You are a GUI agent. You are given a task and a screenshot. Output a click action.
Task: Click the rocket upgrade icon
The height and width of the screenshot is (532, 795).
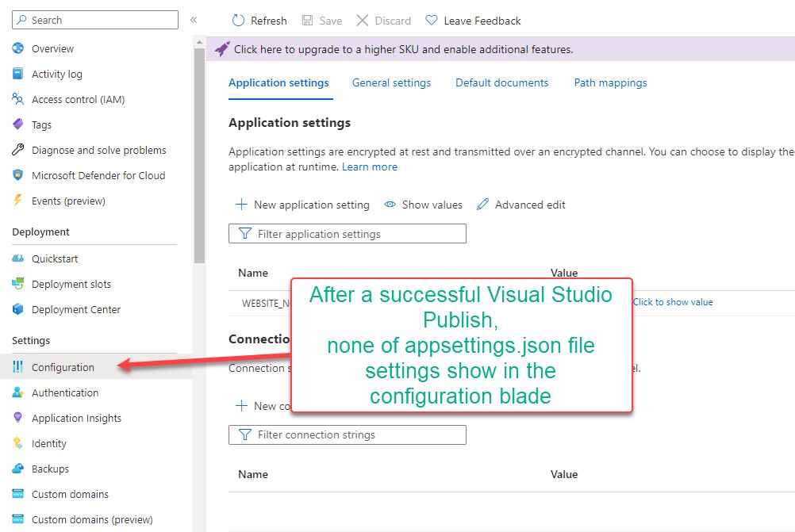coord(221,49)
